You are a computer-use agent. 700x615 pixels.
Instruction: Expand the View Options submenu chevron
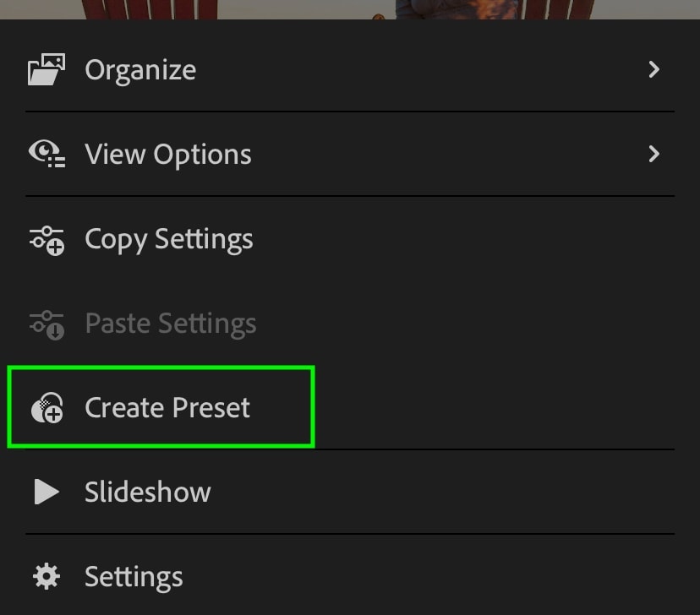tap(654, 154)
